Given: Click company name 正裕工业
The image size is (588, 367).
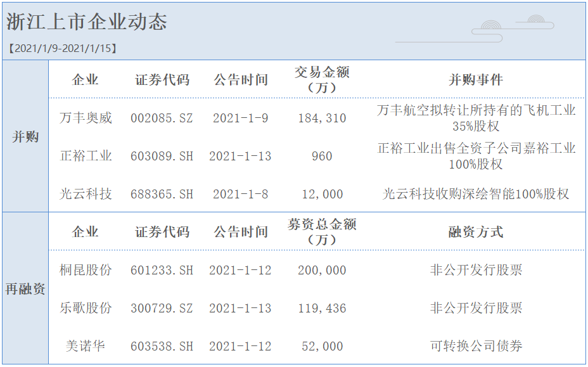Looking at the screenshot, I should 86,156.
